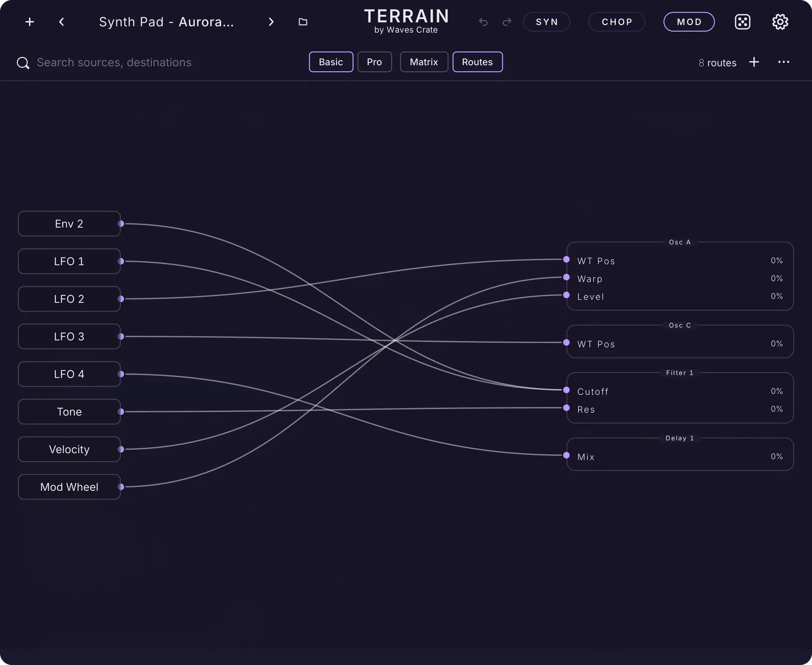
Task: Open the Synth Pad - Aurora preset name
Action: click(x=166, y=22)
